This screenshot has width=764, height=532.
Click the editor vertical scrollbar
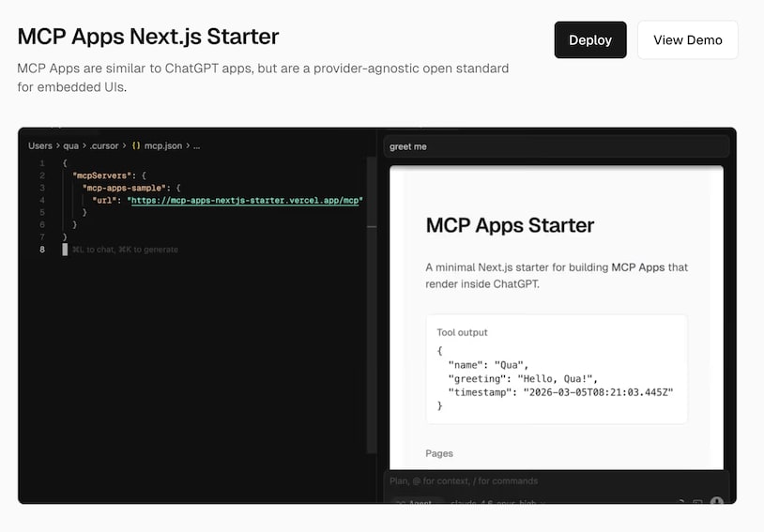[x=372, y=306]
